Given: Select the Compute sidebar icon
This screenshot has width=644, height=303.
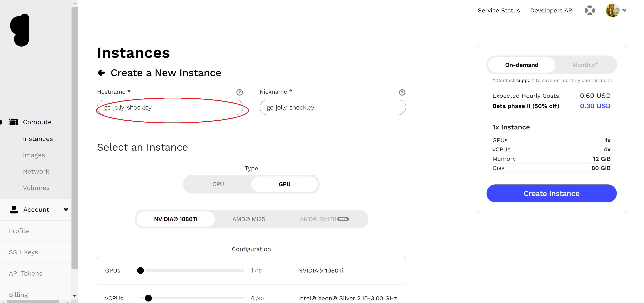Looking at the screenshot, I should point(14,122).
